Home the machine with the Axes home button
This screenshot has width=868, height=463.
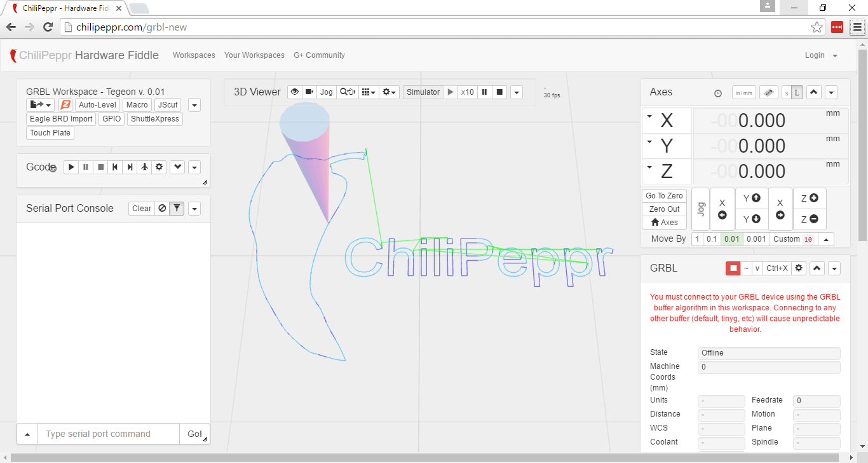[664, 223]
